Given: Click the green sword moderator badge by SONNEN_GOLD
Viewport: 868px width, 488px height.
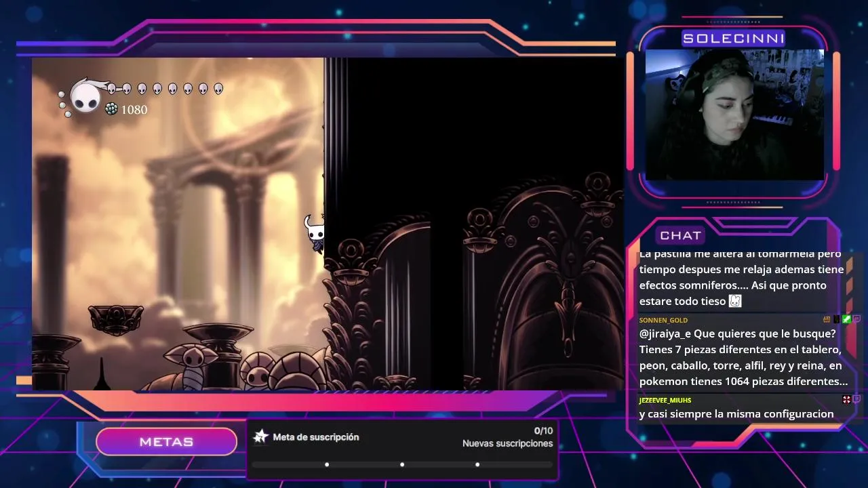Looking at the screenshot, I should tap(846, 319).
